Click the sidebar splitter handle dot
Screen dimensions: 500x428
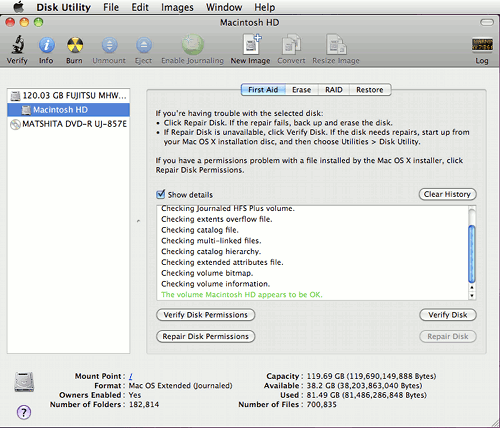point(138,221)
